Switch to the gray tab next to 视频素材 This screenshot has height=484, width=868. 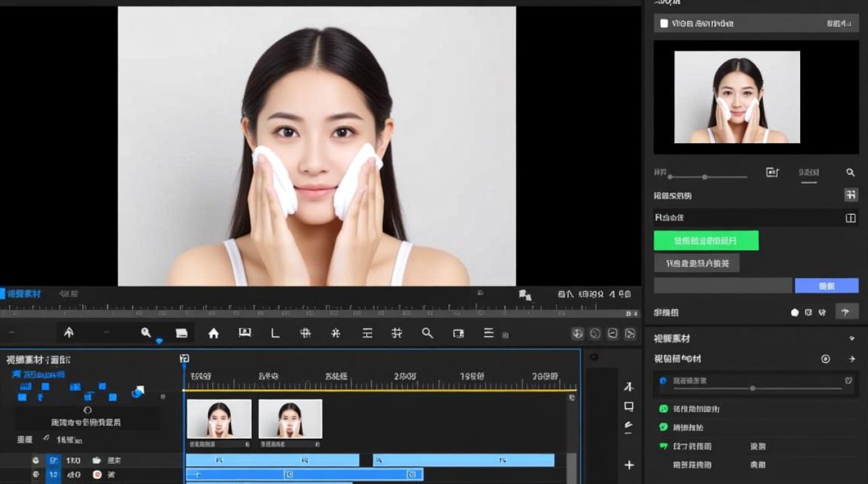click(68, 294)
